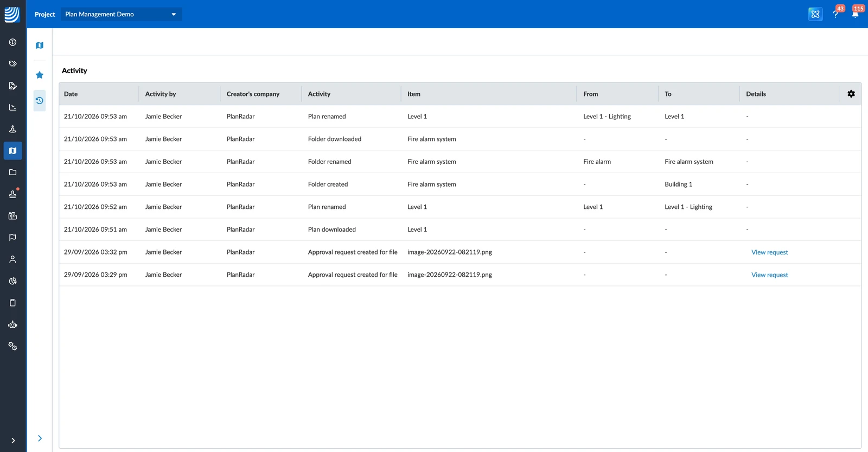Select the Folder downloaded activity cell

tap(335, 139)
